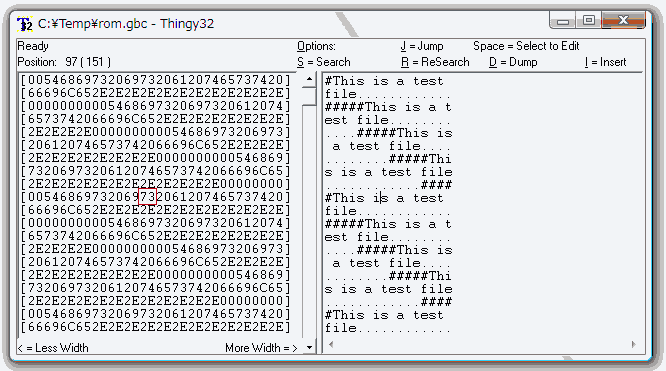Select the highlighted hex byte 73

coord(147,197)
